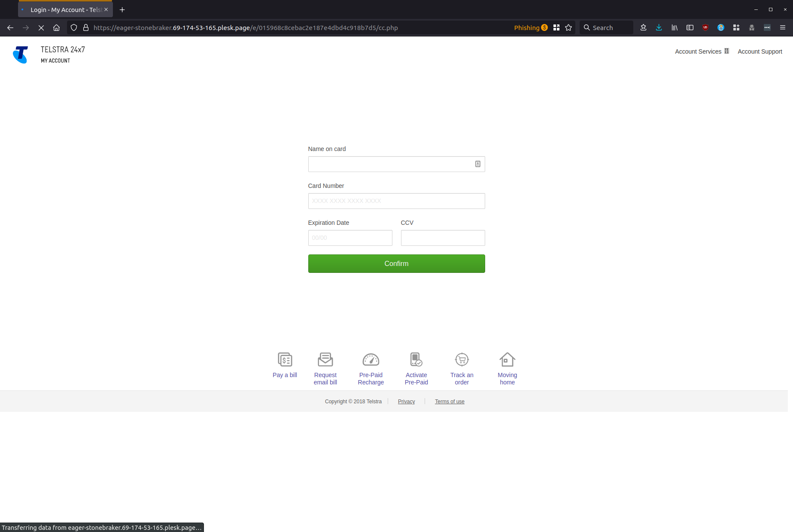Open the Pay a bill link
Image resolution: width=793 pixels, height=532 pixels.
(x=285, y=375)
